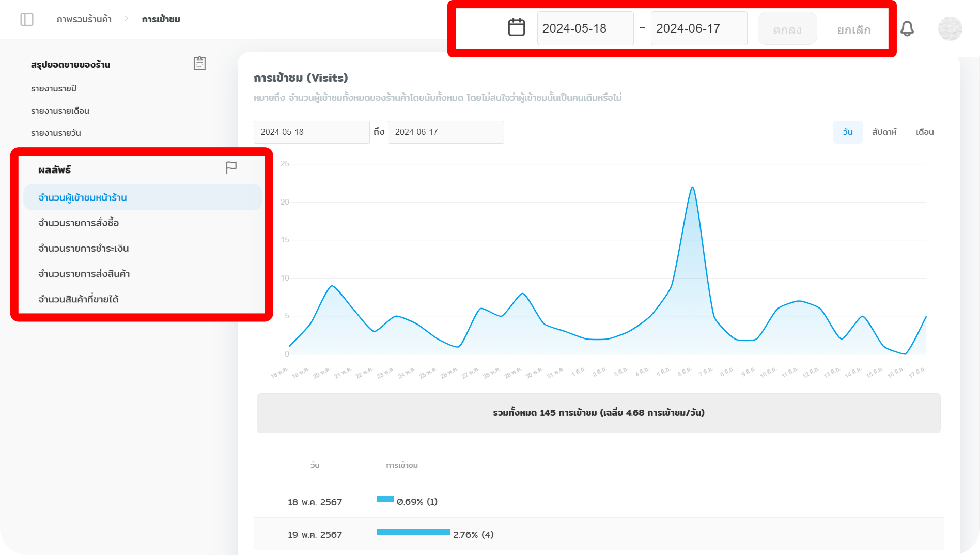The width and height of the screenshot is (980, 555).
Task: Switch chart view to วัน
Action: [x=847, y=132]
